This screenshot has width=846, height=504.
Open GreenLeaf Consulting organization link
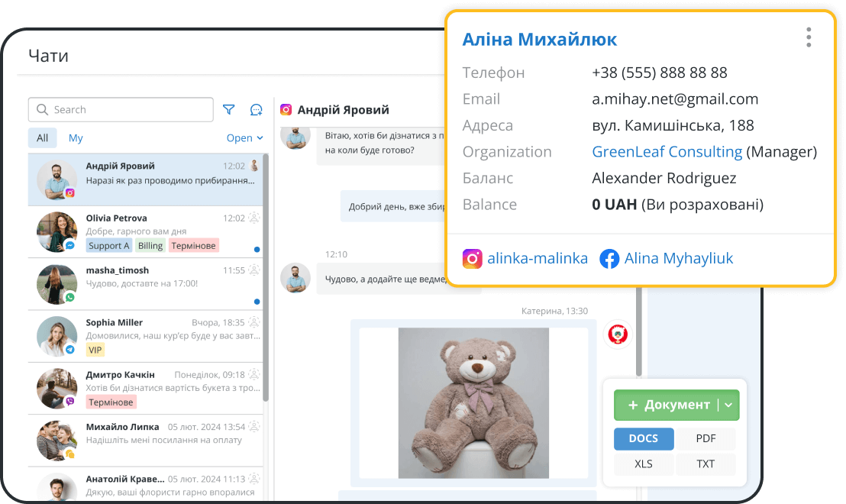pyautogui.click(x=667, y=152)
